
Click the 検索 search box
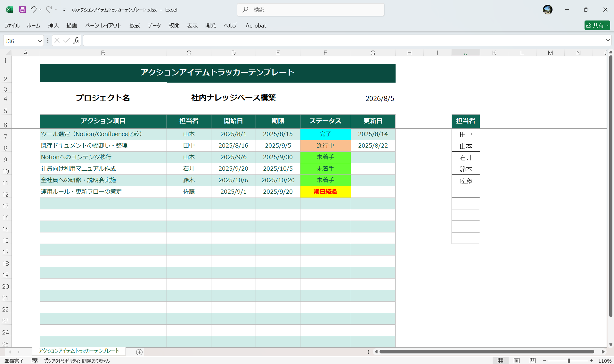click(311, 10)
